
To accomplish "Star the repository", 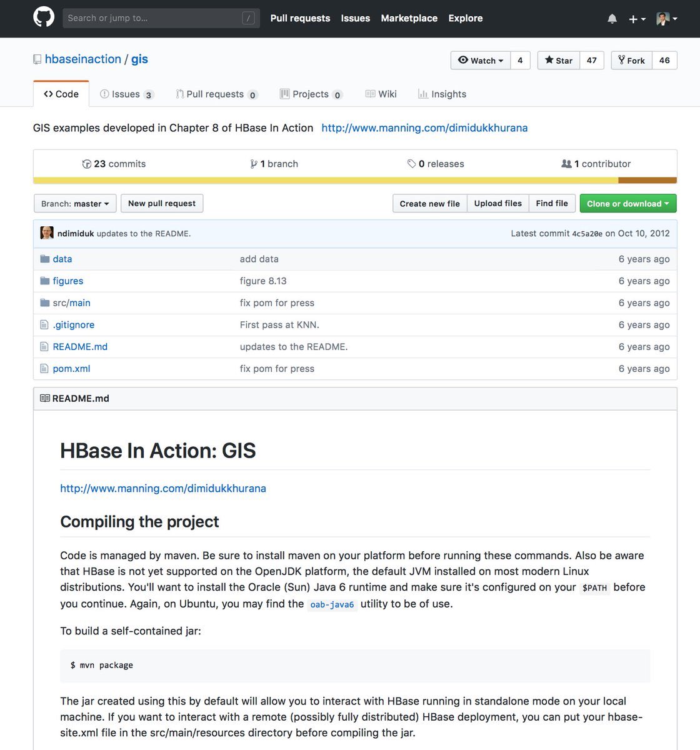I will (x=559, y=60).
